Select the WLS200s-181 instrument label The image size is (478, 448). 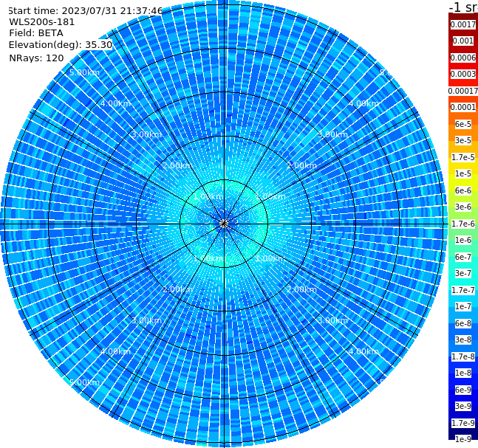coord(42,22)
